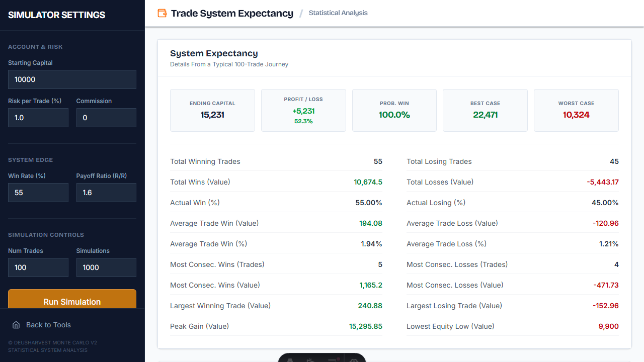This screenshot has height=362, width=644.
Task: Select the text 'A' tool in the floating toolbar
Action: coord(290,360)
